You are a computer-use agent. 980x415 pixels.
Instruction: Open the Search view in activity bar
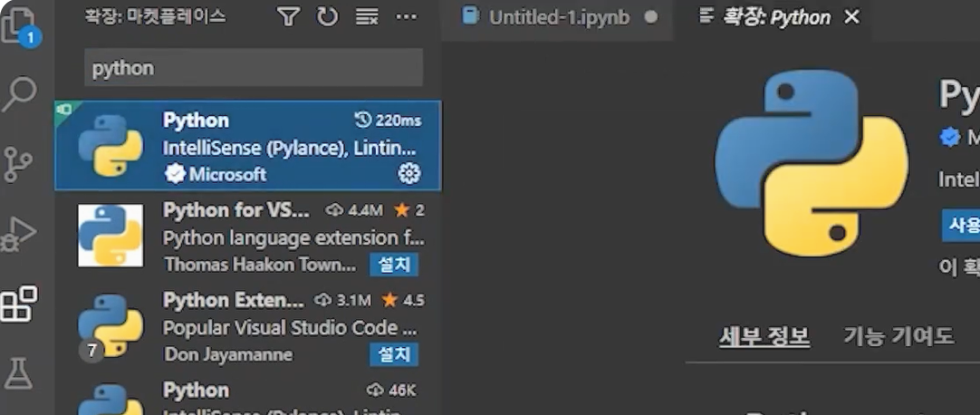[19, 94]
